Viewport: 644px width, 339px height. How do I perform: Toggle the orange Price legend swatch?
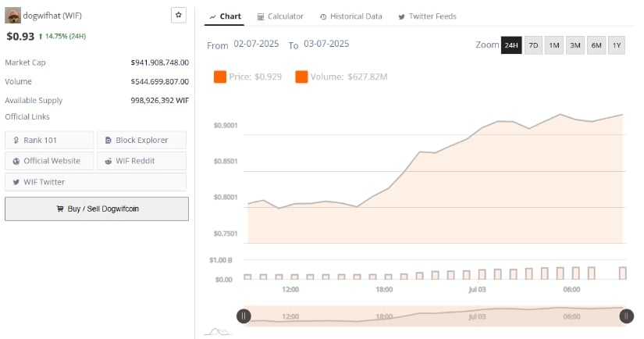pos(220,77)
